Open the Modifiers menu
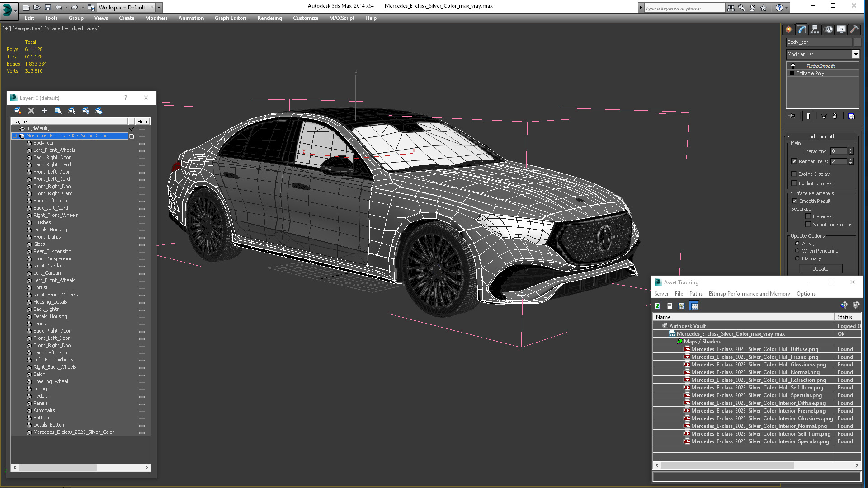 156,18
